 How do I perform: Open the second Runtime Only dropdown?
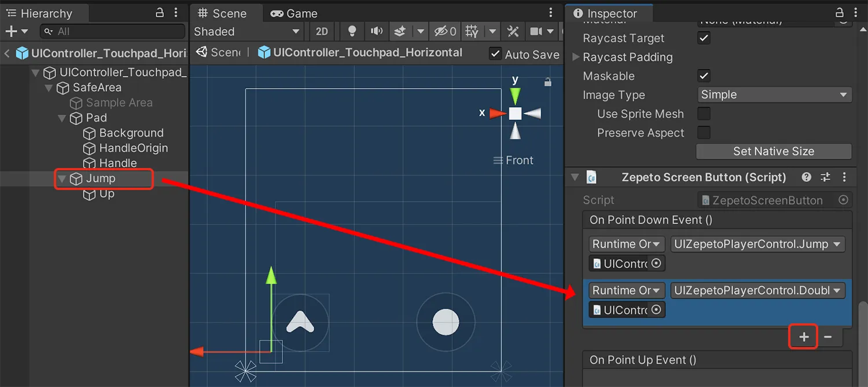point(627,290)
